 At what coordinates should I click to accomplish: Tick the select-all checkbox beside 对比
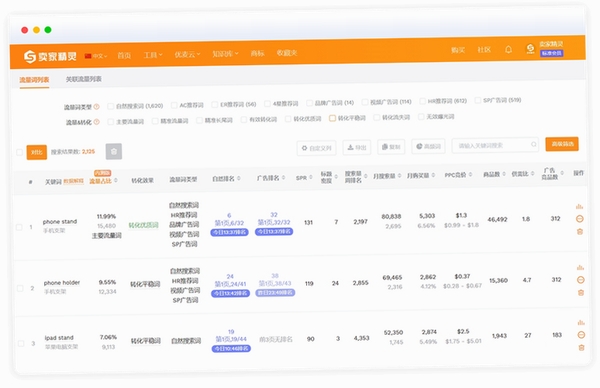pyautogui.click(x=19, y=152)
